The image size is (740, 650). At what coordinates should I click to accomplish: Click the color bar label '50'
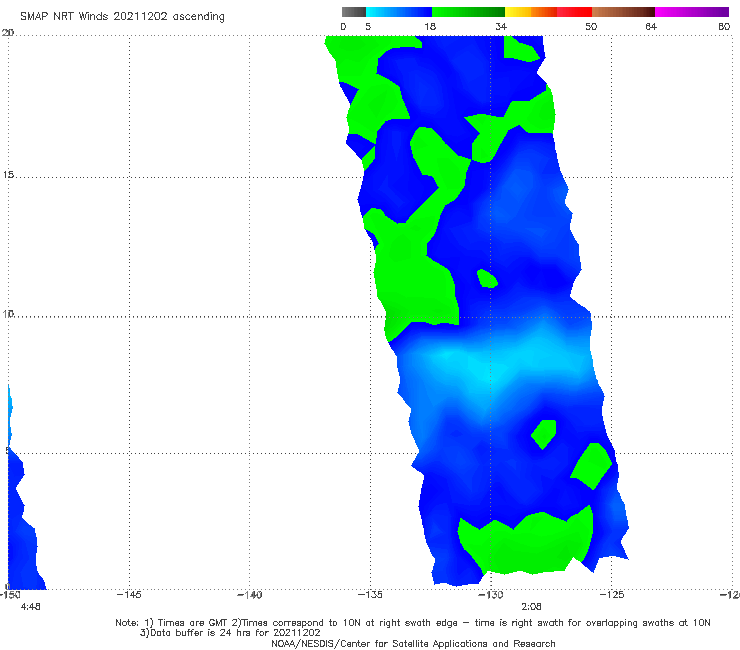click(x=591, y=27)
